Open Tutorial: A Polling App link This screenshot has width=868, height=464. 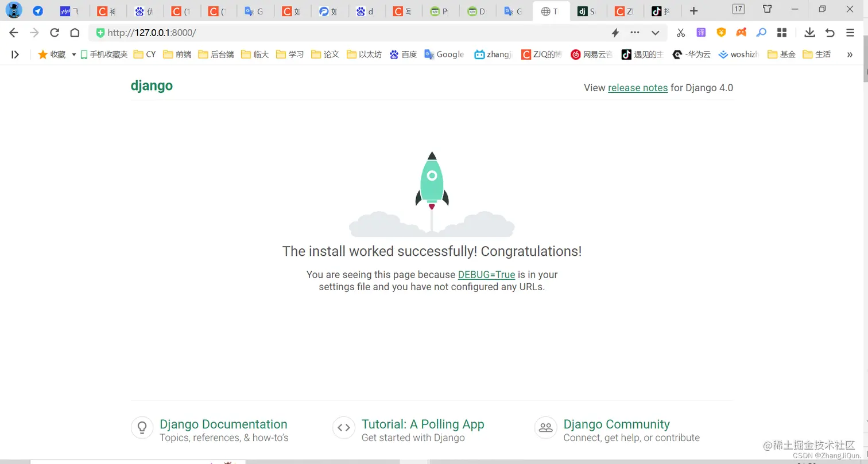point(423,424)
